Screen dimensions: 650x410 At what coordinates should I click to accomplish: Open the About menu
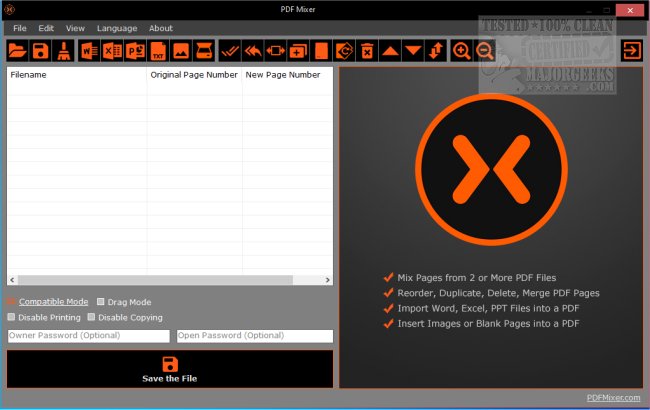(161, 28)
